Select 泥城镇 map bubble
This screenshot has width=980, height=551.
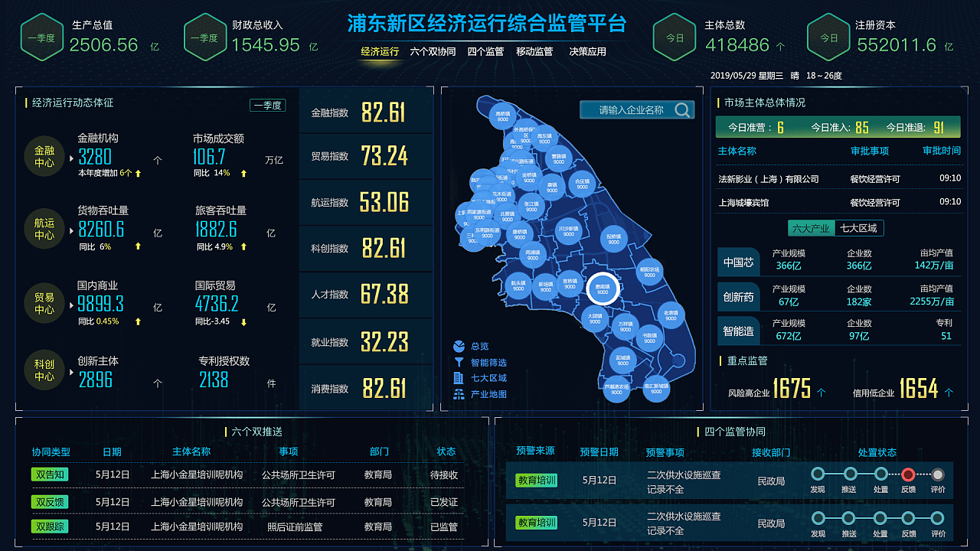pyautogui.click(x=622, y=360)
